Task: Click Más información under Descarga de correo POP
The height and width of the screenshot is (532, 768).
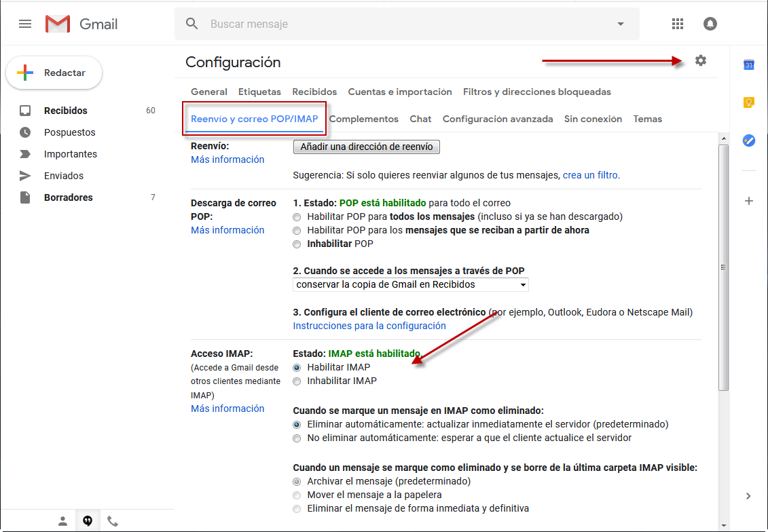Action: point(227,230)
